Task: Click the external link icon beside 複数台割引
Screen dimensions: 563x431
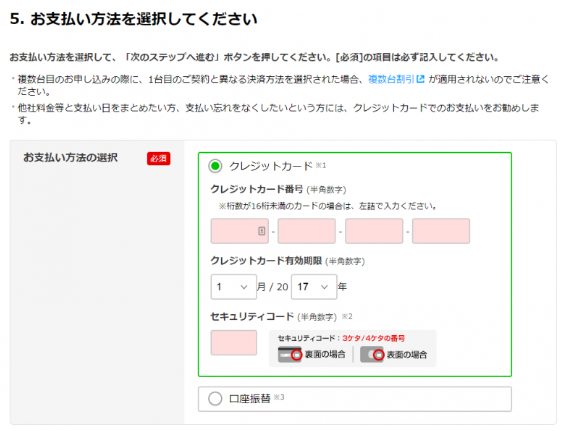Action: tap(420, 79)
